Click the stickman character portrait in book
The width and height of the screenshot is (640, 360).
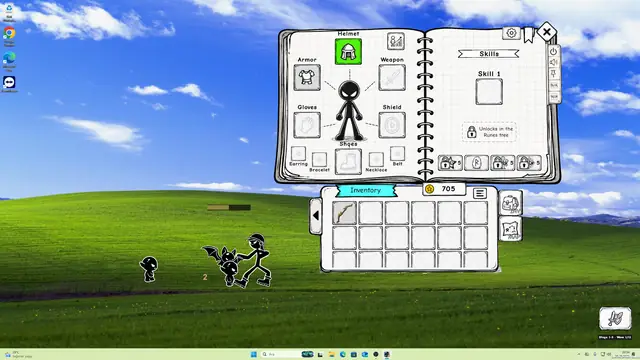pyautogui.click(x=349, y=111)
